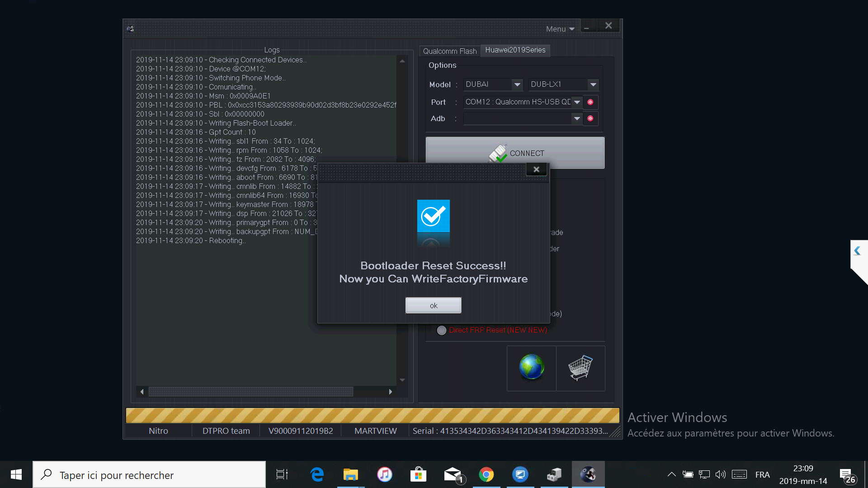This screenshot has height=488, width=868.
Task: Click the battery tray icon
Action: [688, 474]
